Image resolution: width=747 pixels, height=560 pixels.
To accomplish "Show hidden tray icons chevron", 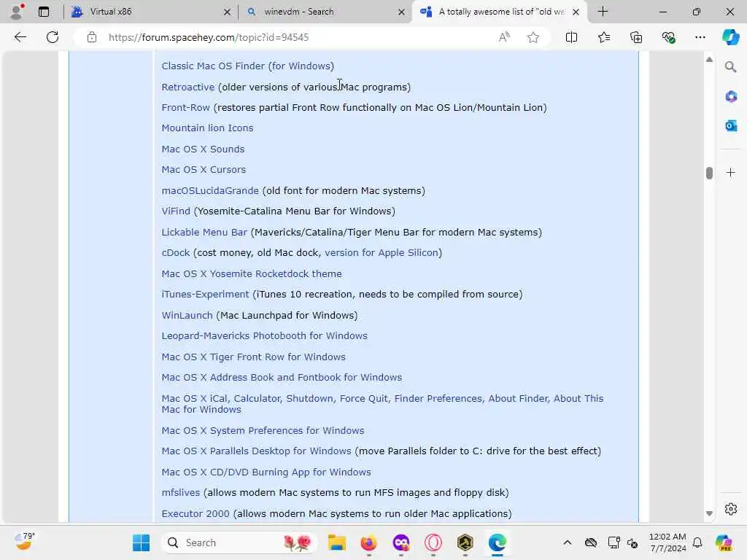I will (567, 542).
